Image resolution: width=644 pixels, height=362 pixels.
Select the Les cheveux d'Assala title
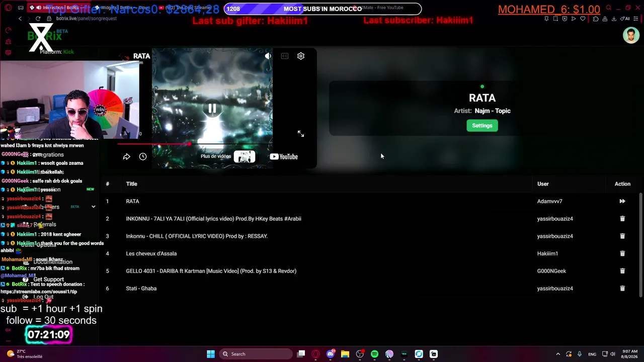tap(151, 253)
